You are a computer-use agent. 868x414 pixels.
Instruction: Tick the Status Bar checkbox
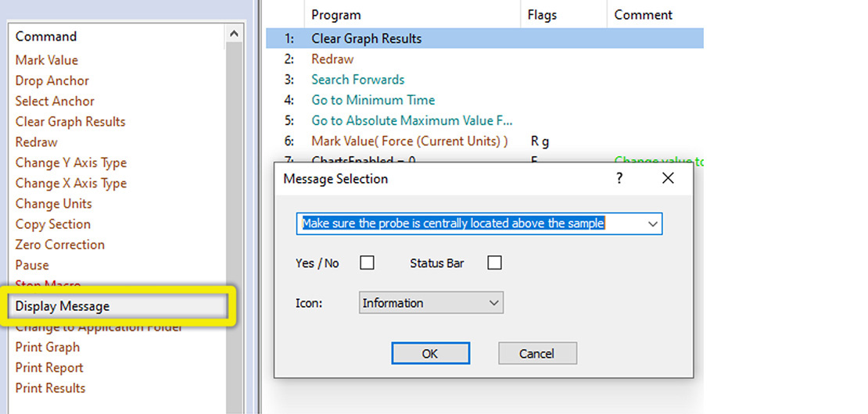(x=494, y=263)
